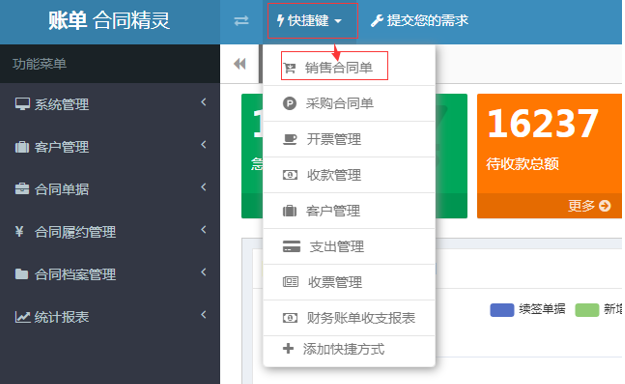Select 收款管理 menu entry
This screenshot has width=625, height=384.
[349, 175]
